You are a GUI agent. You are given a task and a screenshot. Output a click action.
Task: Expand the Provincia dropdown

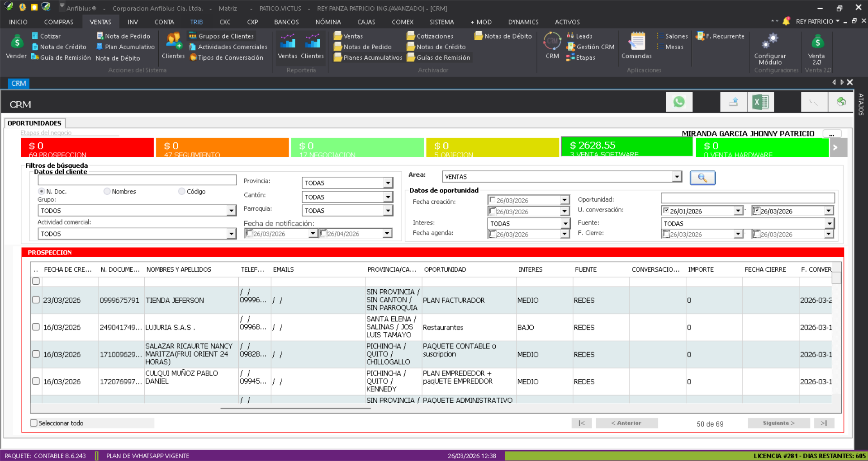click(x=388, y=183)
